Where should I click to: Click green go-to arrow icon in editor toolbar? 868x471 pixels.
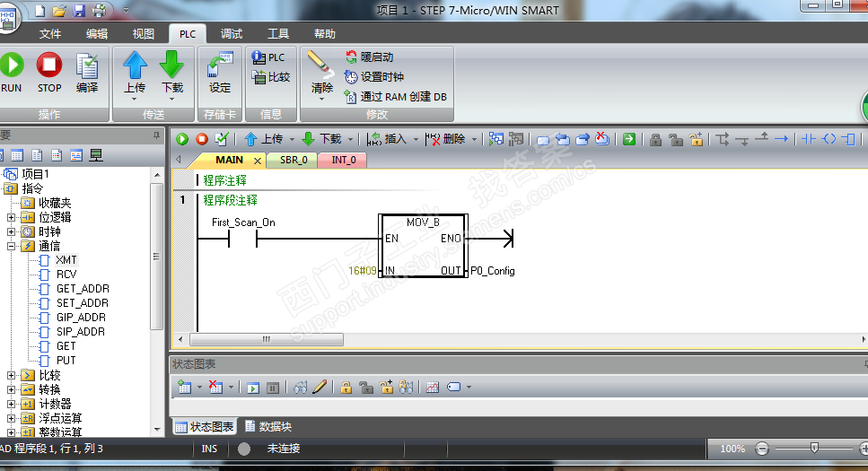point(629,139)
